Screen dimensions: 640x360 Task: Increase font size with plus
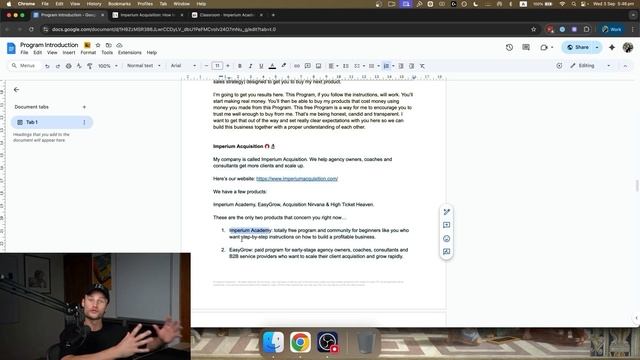(228, 66)
